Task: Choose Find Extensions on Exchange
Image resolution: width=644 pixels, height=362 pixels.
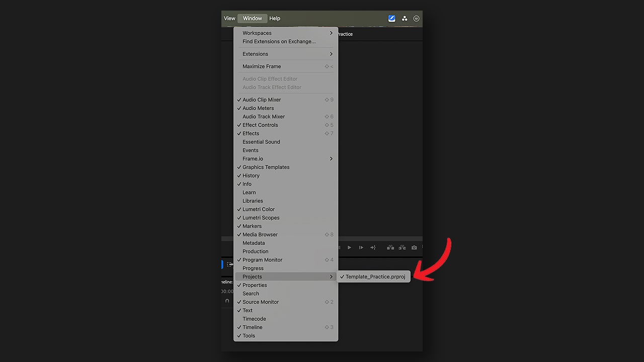Action: [x=286, y=42]
